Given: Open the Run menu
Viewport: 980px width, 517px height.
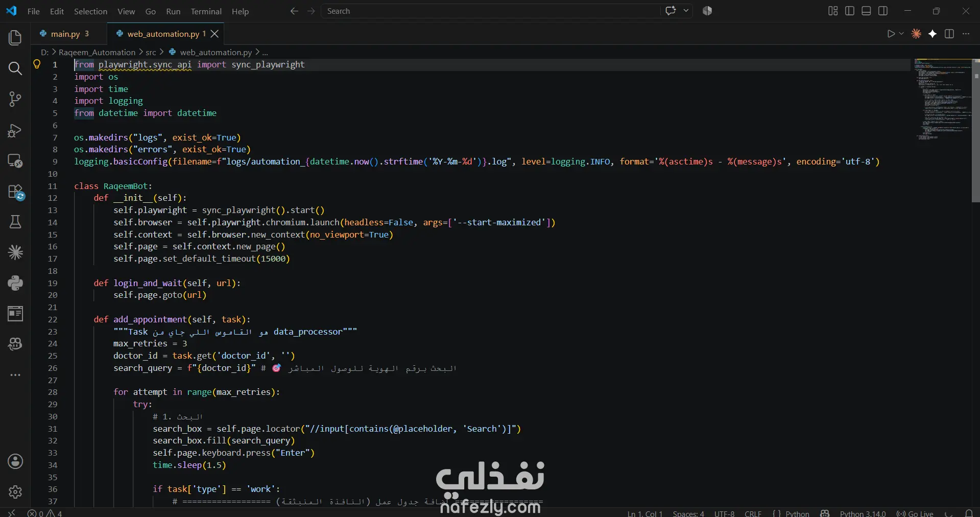Looking at the screenshot, I should click(173, 11).
